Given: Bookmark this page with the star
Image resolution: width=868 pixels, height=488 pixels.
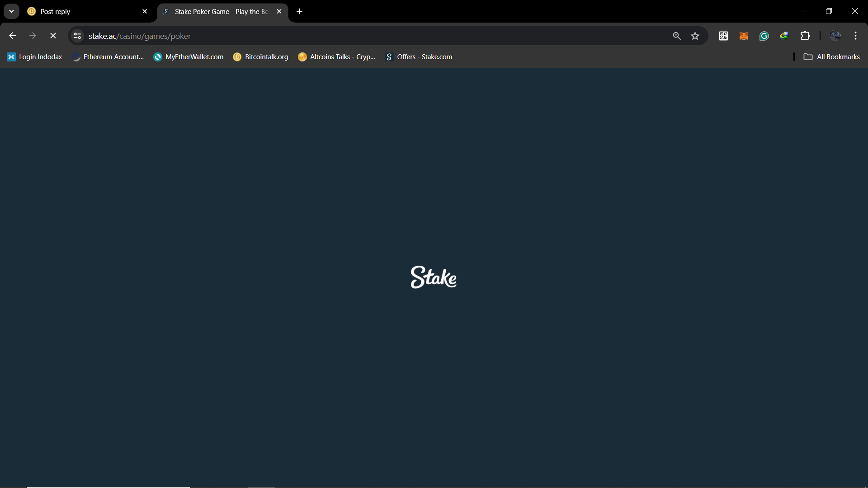Looking at the screenshot, I should [695, 36].
